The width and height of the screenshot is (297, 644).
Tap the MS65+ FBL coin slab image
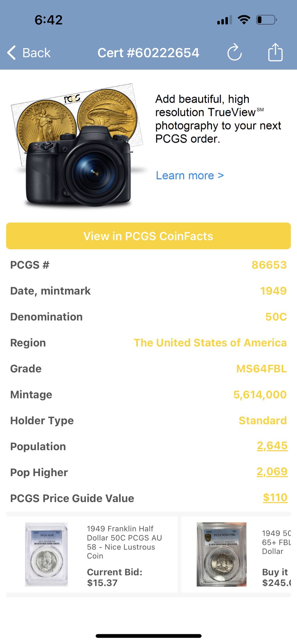221,554
